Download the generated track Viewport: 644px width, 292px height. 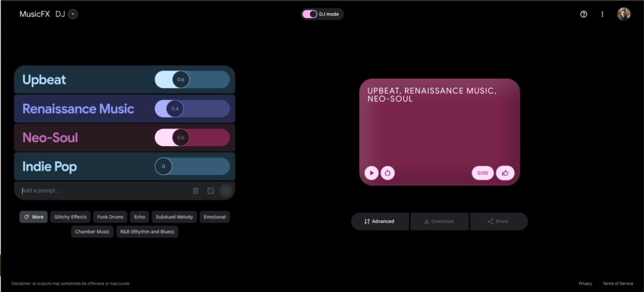coord(439,222)
